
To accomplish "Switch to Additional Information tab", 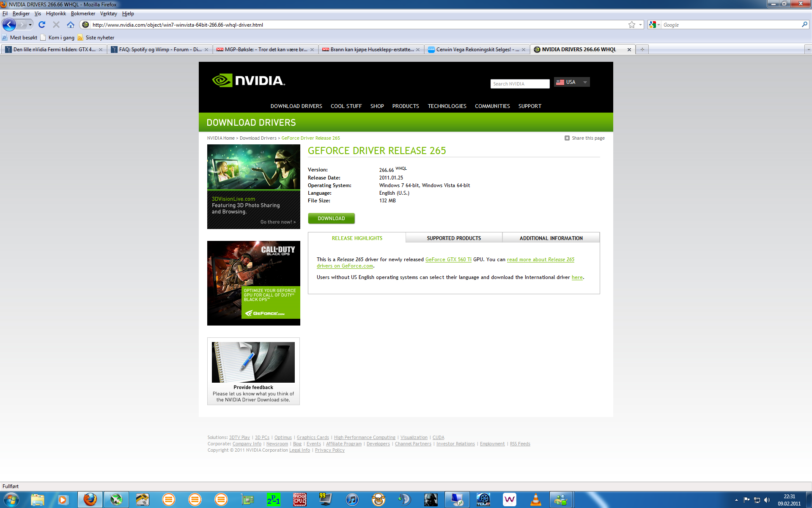I will (551, 238).
